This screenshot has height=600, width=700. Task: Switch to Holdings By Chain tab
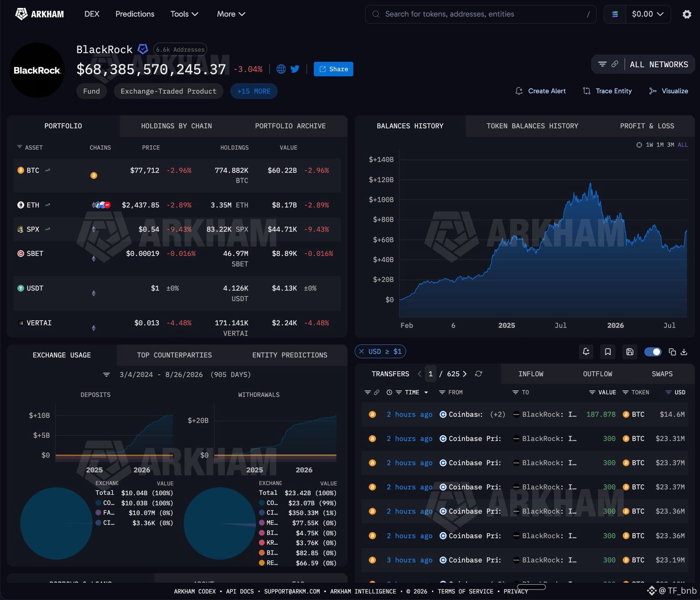pos(176,126)
